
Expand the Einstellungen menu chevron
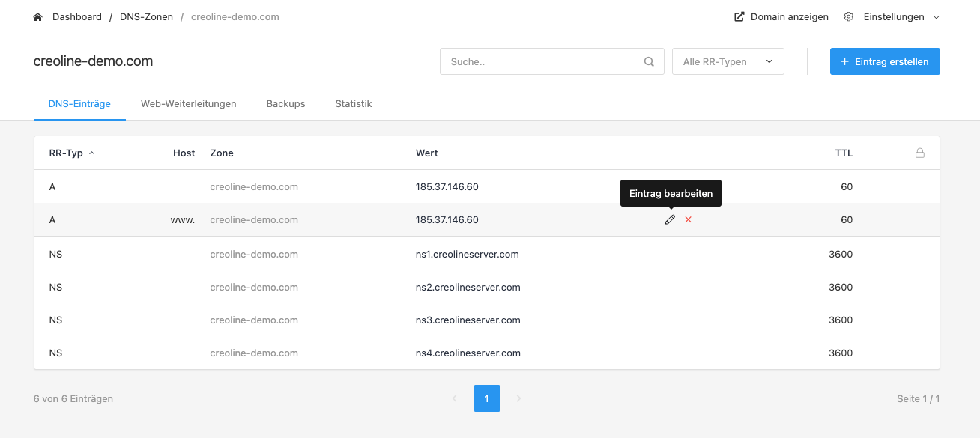(936, 16)
